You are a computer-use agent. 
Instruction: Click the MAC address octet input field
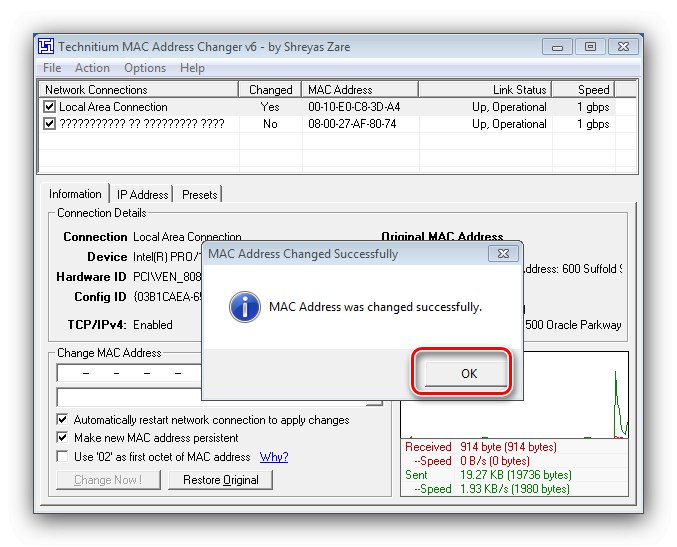[x=130, y=373]
